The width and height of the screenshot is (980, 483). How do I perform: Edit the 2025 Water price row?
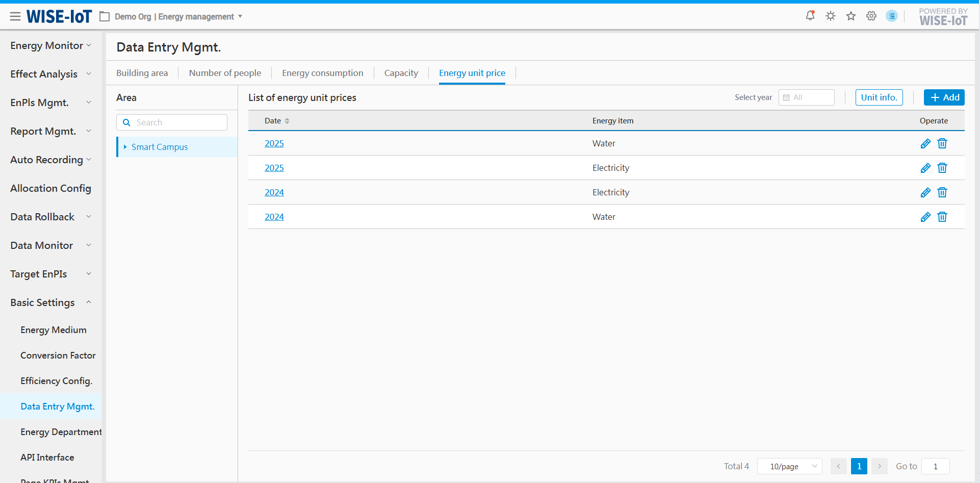point(925,143)
